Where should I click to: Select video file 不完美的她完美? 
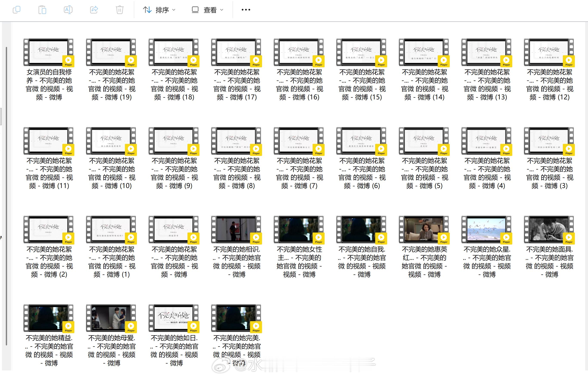click(236, 336)
